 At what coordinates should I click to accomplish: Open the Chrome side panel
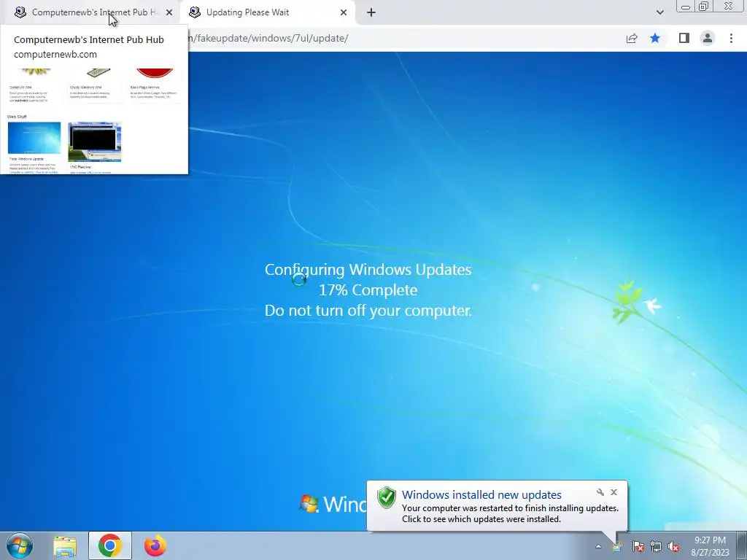(x=684, y=38)
